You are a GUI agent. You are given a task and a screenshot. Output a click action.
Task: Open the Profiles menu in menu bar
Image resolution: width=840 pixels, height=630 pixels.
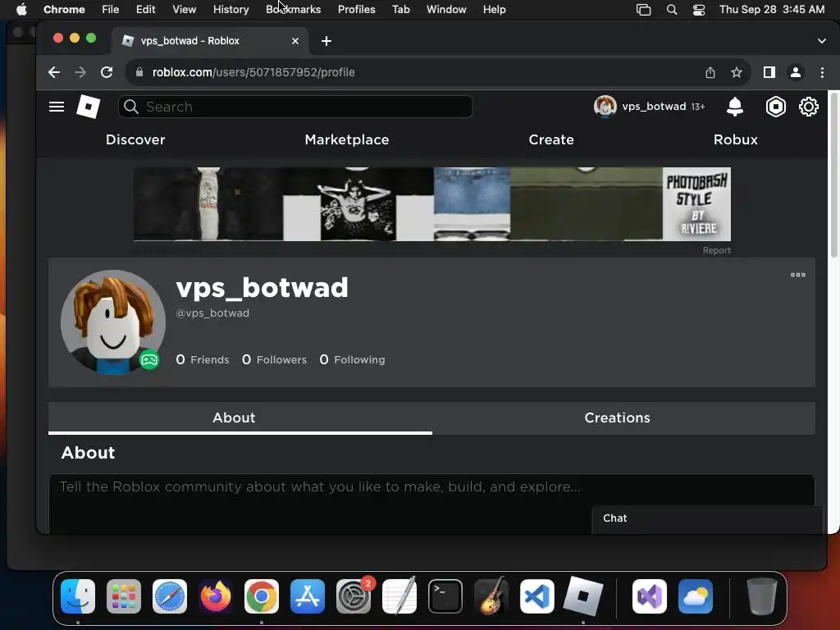(x=356, y=10)
